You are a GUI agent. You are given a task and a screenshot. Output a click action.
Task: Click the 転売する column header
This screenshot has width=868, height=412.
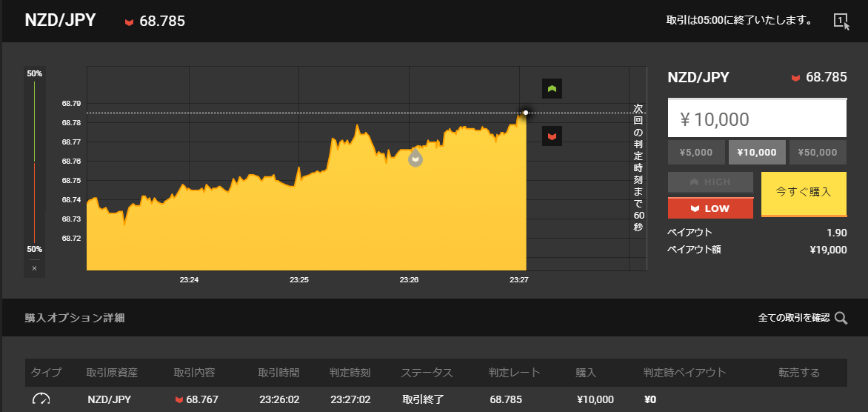point(799,373)
